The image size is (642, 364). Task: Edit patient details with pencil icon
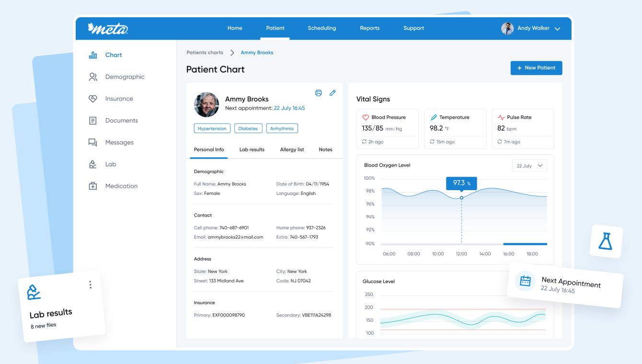click(332, 93)
